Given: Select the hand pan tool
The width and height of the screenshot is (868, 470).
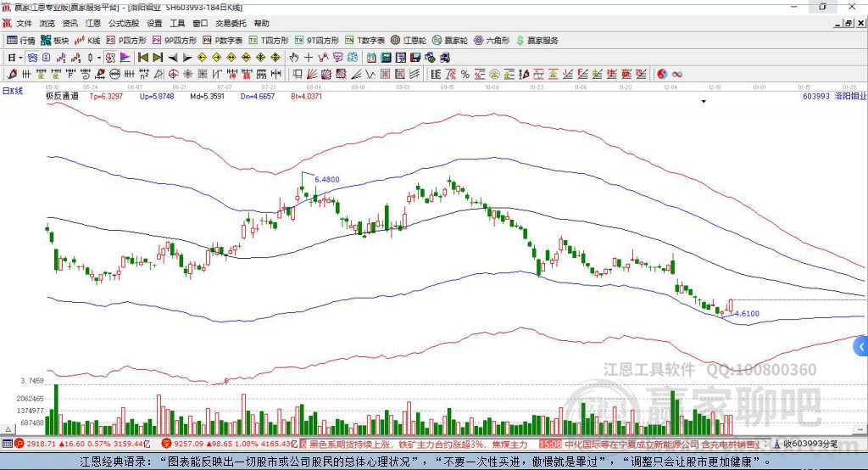Looking at the screenshot, I should click(294, 58).
